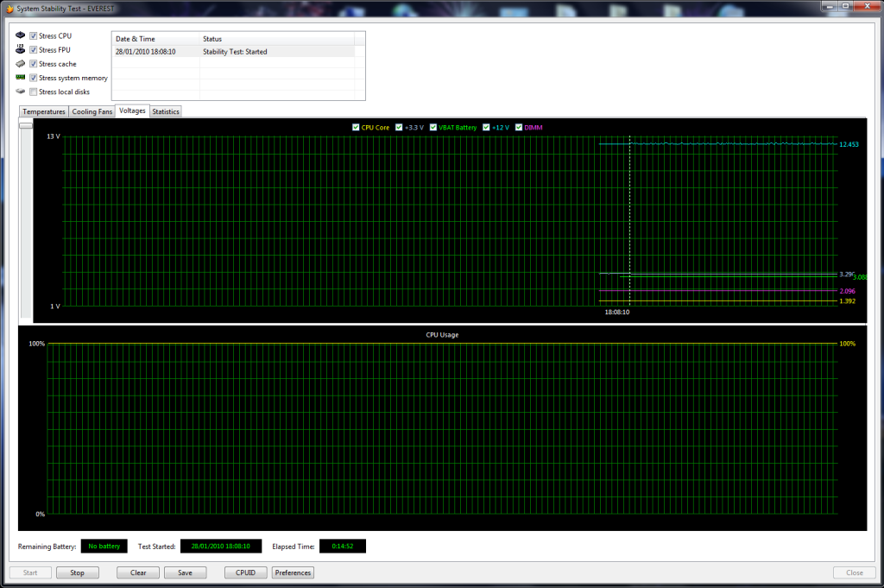
Task: Click the memory module icon beside Stress system memory
Action: point(20,78)
